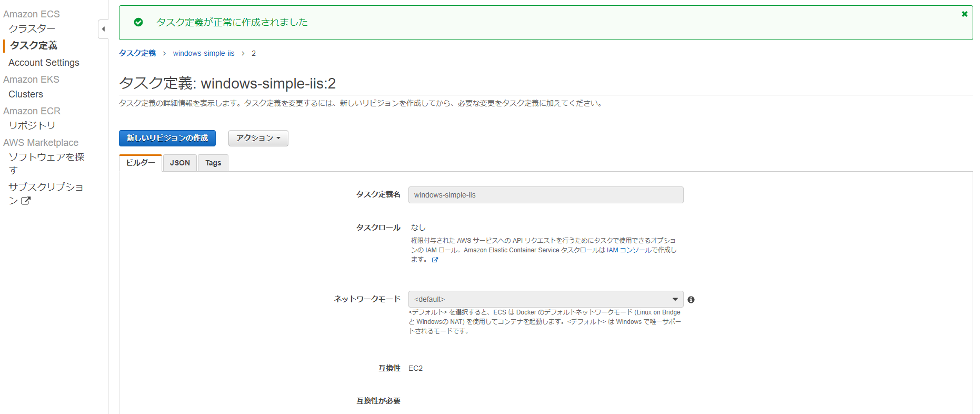Click the タスク定義名 input field
Image resolution: width=980 pixels, height=414 pixels.
(x=546, y=195)
